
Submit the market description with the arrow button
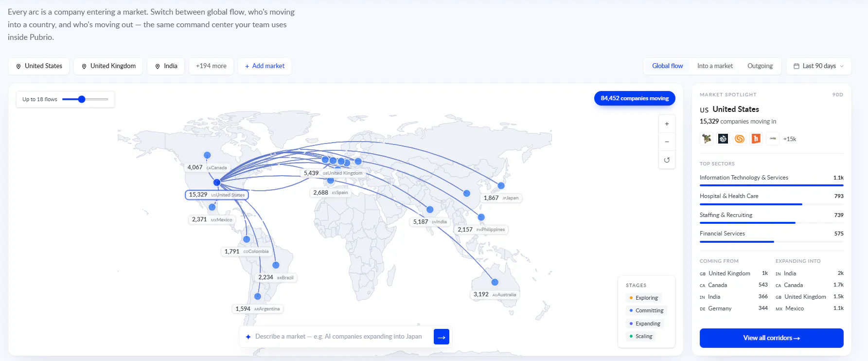point(441,337)
